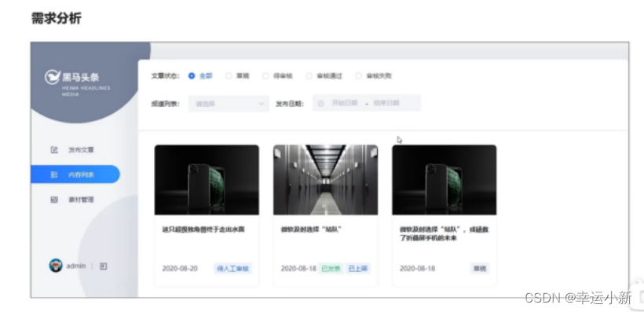The image size is (644, 312).
Task: Expand the channel dropdown chevron arrow
Action: pyautogui.click(x=262, y=104)
